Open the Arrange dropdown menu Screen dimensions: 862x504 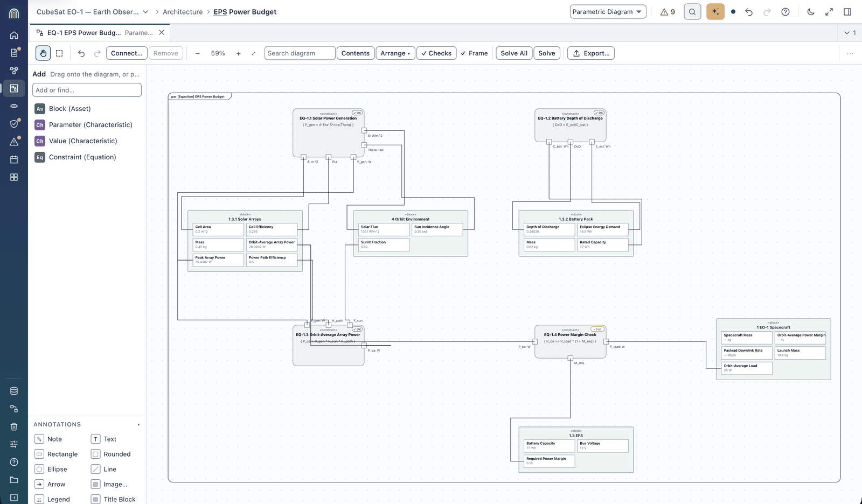[395, 53]
